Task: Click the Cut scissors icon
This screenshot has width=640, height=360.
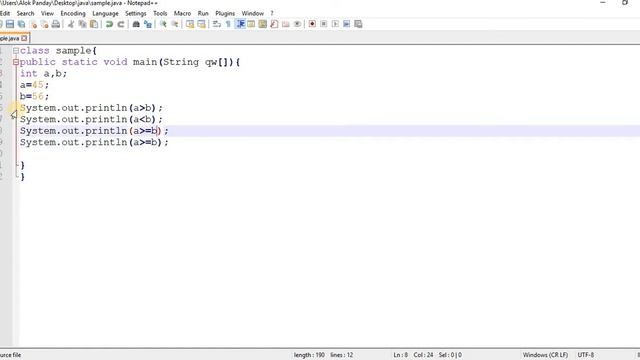Action: (x=71, y=24)
